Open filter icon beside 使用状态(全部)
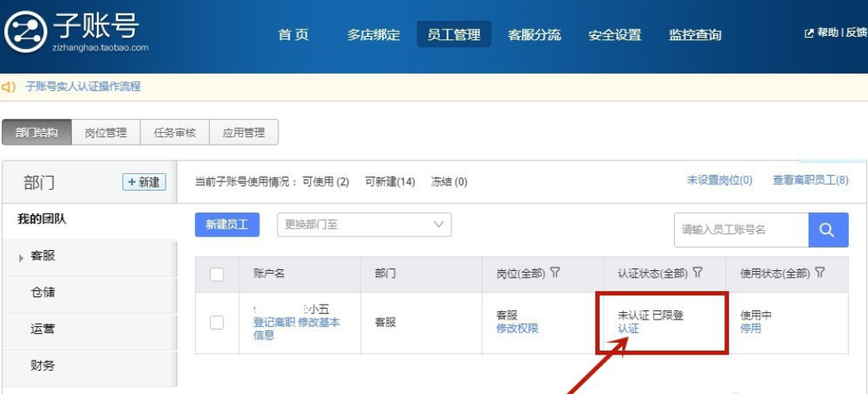This screenshot has height=394, width=868. coord(819,273)
